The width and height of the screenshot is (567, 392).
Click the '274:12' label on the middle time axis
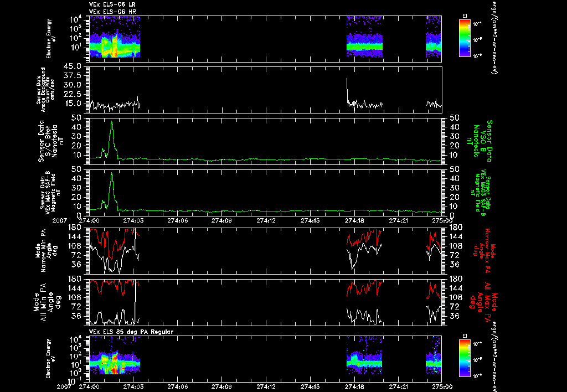click(266, 220)
